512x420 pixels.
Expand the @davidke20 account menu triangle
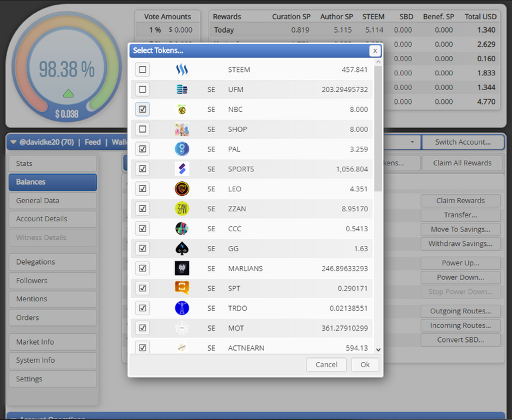[13, 142]
